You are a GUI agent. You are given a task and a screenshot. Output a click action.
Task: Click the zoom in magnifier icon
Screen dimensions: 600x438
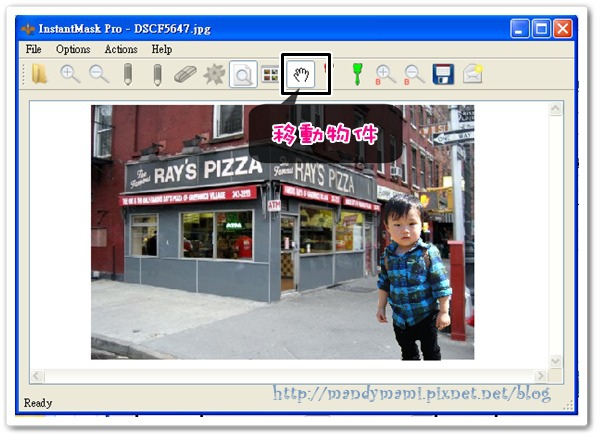pos(70,74)
